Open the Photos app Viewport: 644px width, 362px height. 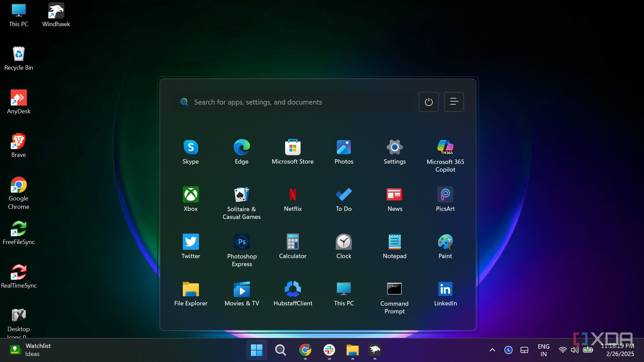344,152
